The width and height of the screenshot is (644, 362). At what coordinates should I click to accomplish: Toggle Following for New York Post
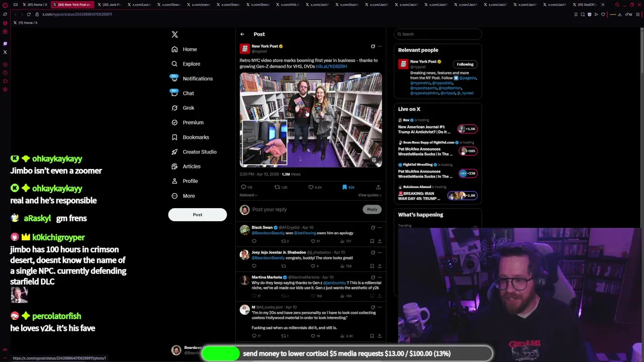(465, 64)
